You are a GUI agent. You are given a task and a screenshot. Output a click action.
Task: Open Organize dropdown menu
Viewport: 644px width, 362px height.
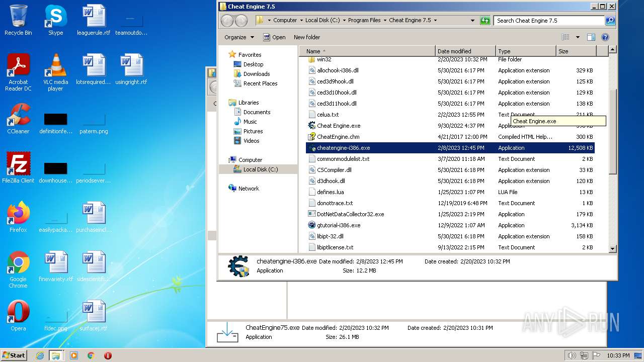(239, 37)
